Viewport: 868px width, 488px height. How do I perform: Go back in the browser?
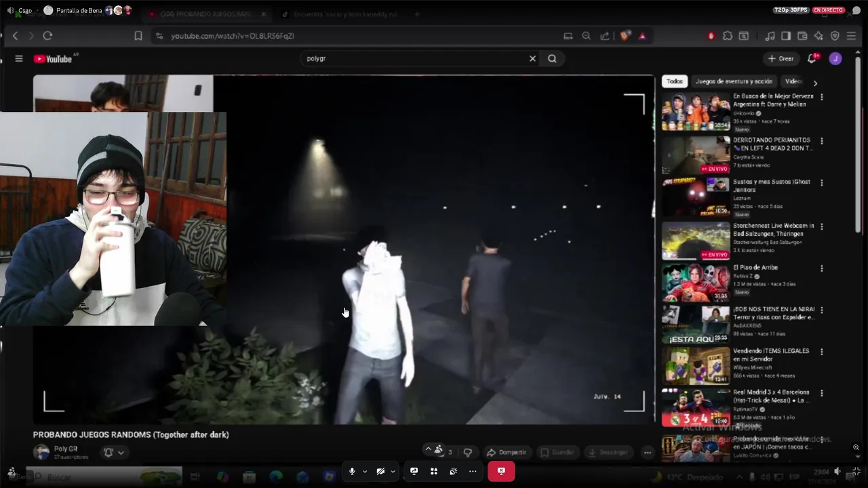[16, 36]
